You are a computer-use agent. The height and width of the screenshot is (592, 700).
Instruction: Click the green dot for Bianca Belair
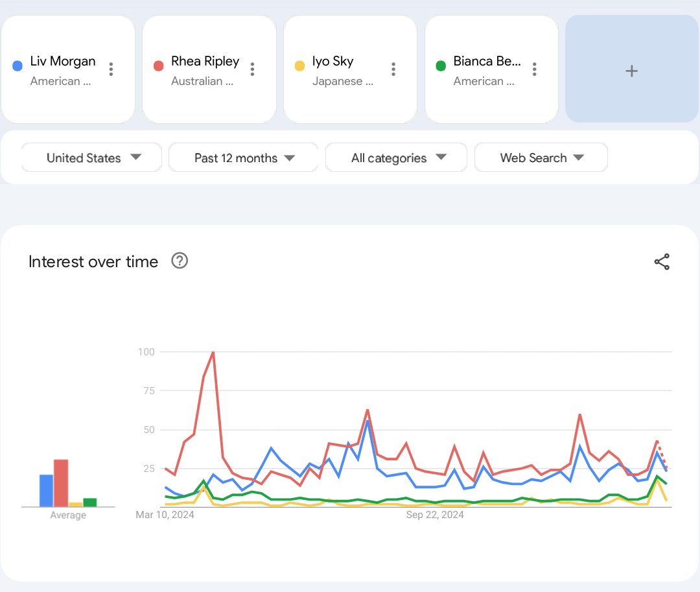point(441,66)
